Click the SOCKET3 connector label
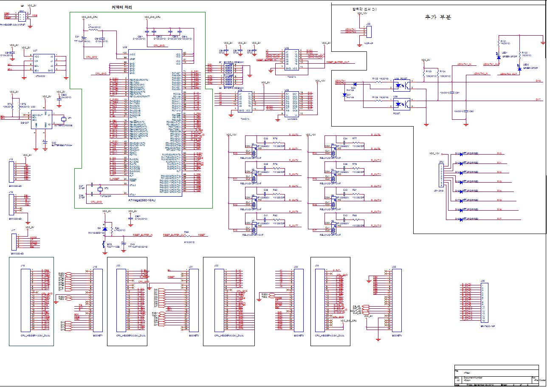Image resolution: width=550 pixels, height=392 pixels. [x=299, y=335]
